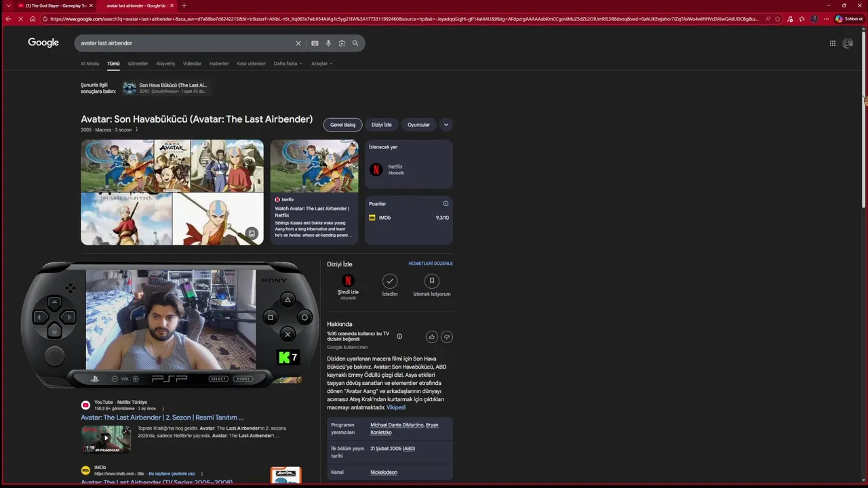Start voice search with the microphone icon
Image resolution: width=868 pixels, height=488 pixels.
coord(328,43)
